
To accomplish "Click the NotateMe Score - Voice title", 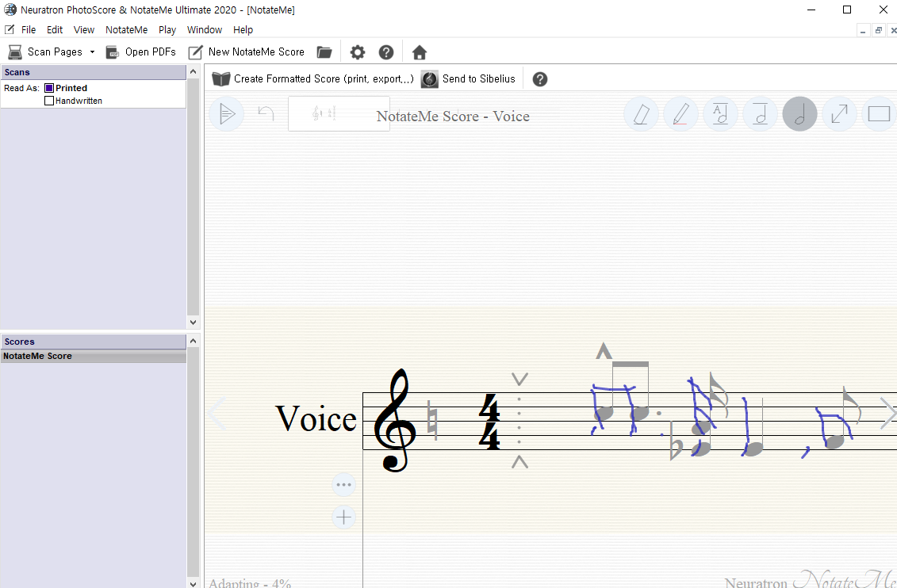I will 453,116.
